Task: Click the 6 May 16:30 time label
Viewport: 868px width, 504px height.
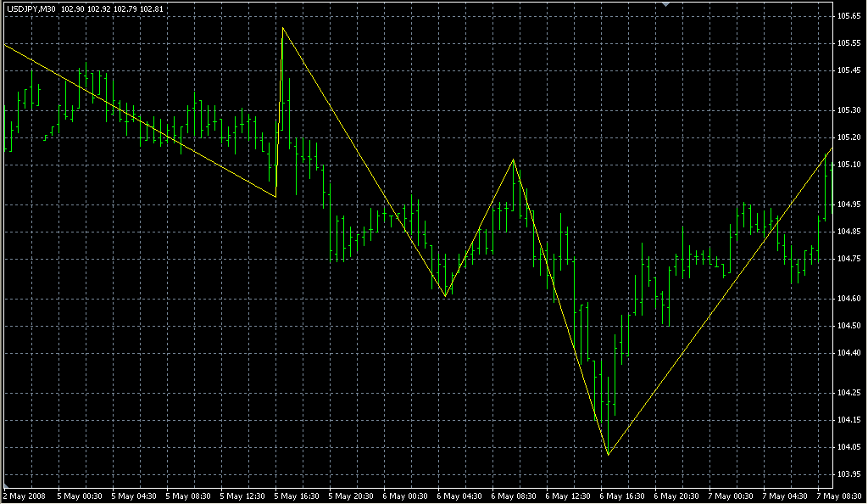Action: coord(622,496)
